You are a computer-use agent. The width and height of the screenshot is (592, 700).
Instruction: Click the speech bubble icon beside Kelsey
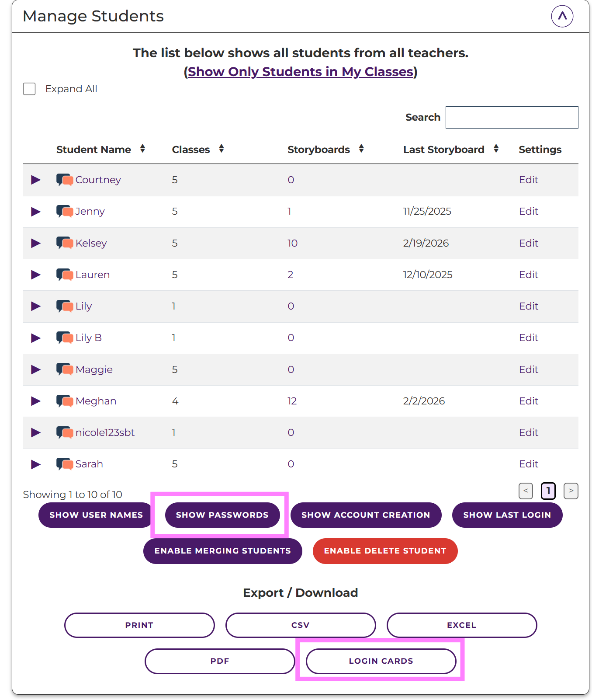click(65, 243)
